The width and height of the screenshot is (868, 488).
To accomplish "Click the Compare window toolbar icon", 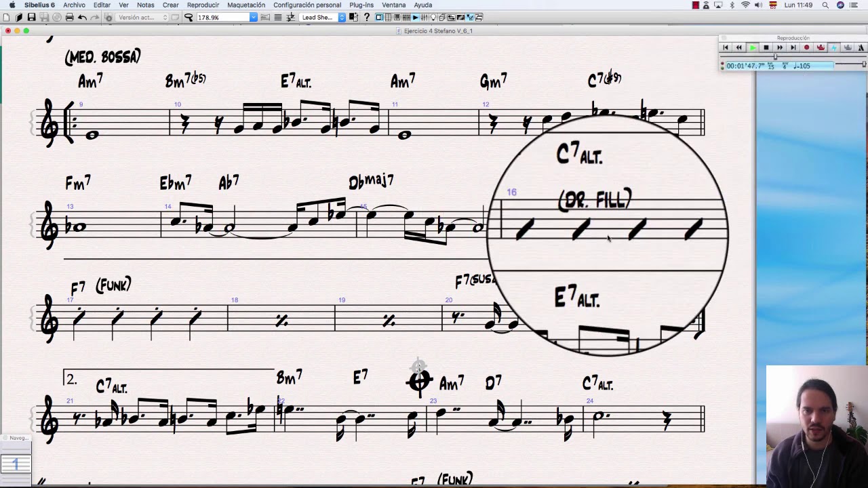I will 451,17.
